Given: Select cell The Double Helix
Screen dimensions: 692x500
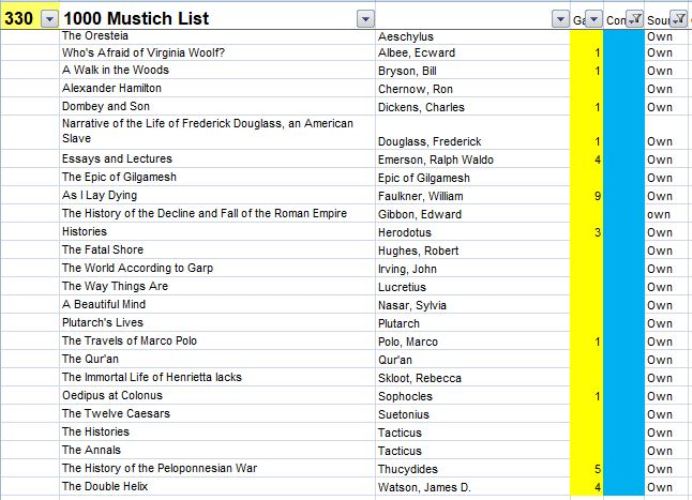Looking at the screenshot, I should pos(217,486).
